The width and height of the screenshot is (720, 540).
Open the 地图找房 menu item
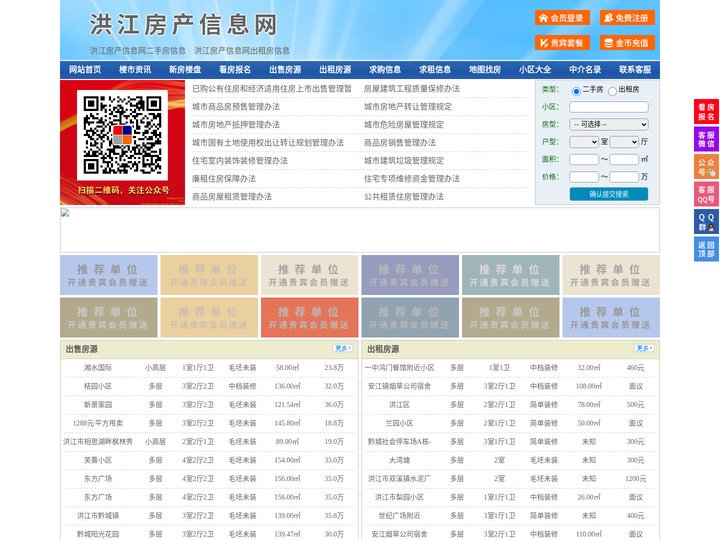pos(485,70)
